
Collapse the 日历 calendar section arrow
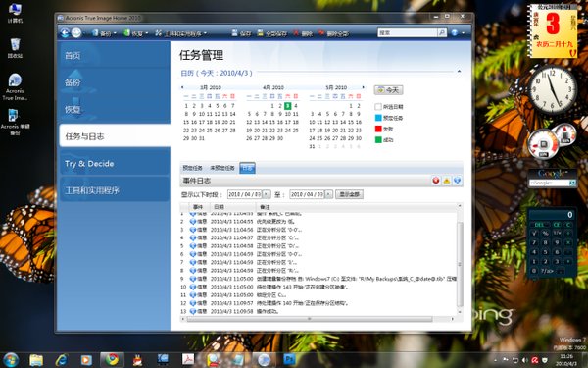tap(459, 71)
